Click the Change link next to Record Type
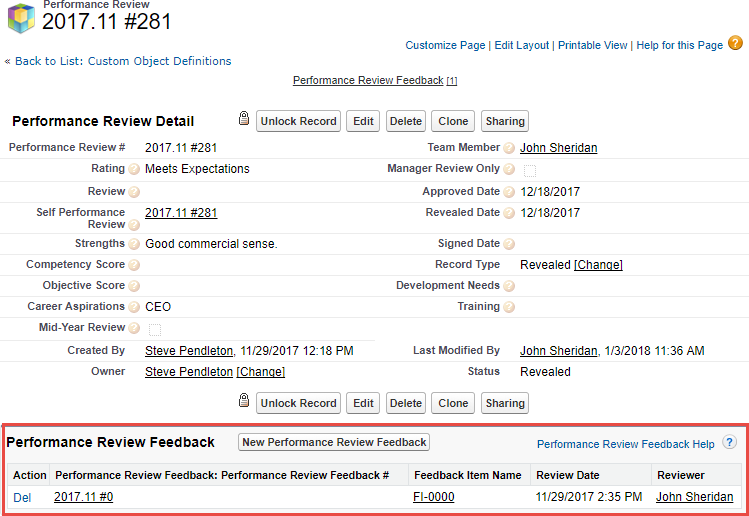This screenshot has width=749, height=516. 598,265
